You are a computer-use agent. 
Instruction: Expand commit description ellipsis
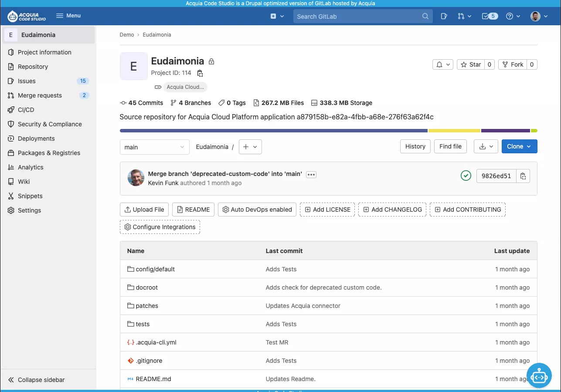point(311,174)
